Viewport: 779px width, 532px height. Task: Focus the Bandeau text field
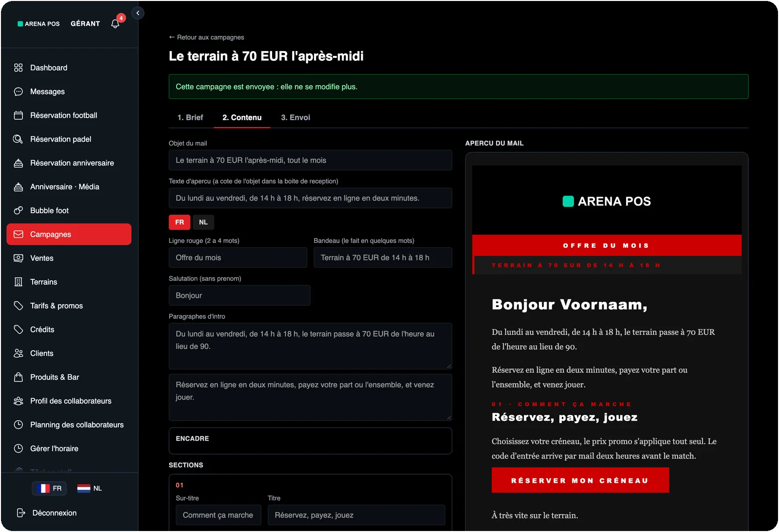pyautogui.click(x=383, y=257)
